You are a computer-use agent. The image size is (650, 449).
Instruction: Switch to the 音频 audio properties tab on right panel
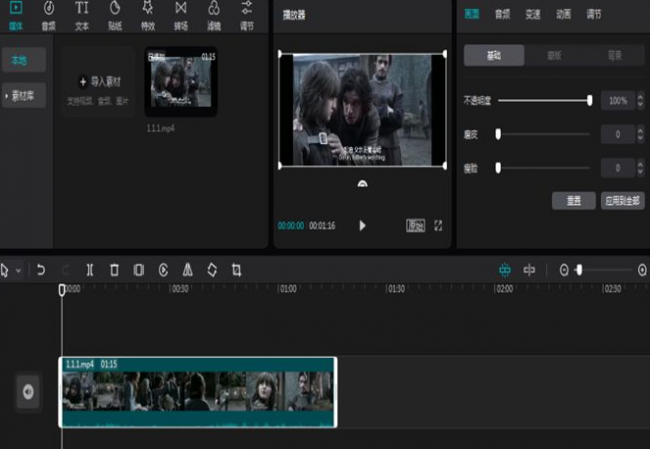502,15
